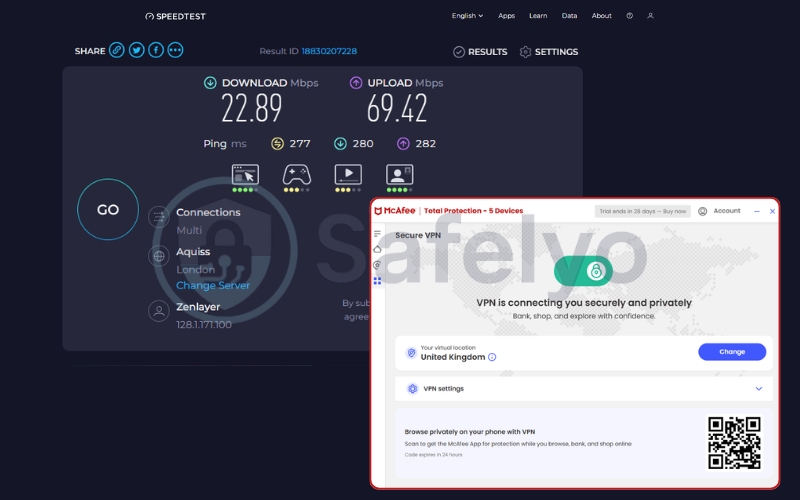Screen dimensions: 800x500
Task: Click the person icon beside Zenlayer
Action: [x=159, y=311]
